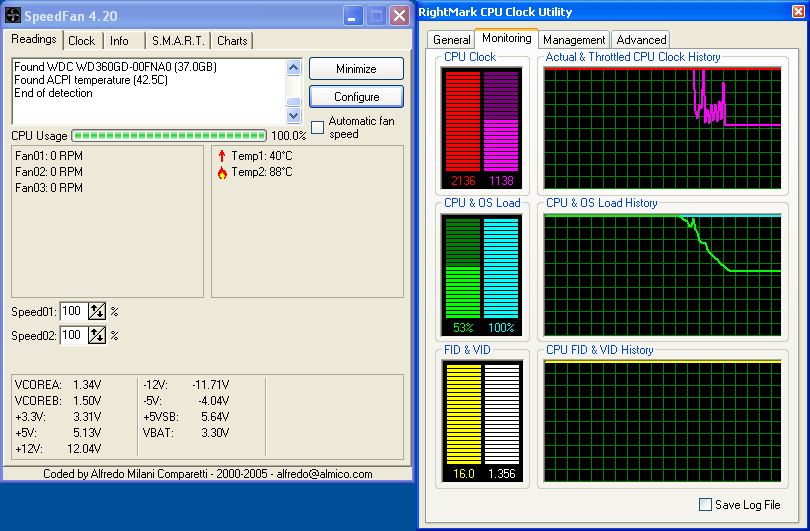Click the flame icon beside Temp2
This screenshot has width=810, height=531.
point(222,172)
